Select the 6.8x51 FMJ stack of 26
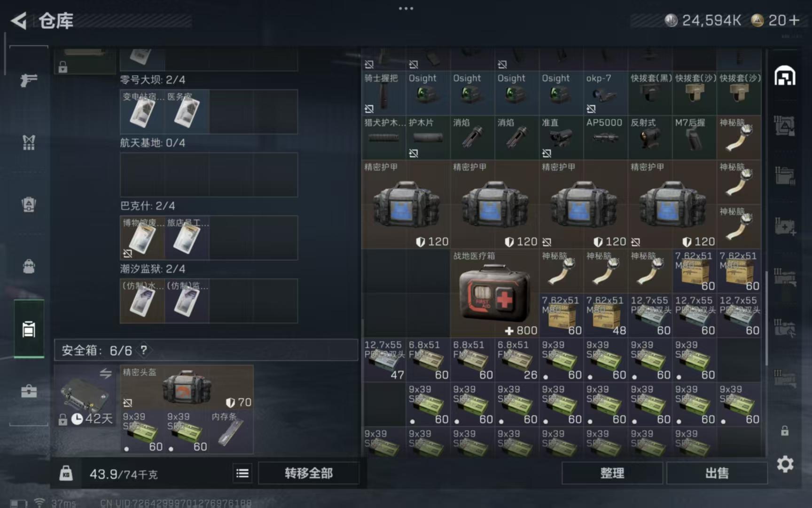Image resolution: width=812 pixels, height=508 pixels. [x=516, y=360]
